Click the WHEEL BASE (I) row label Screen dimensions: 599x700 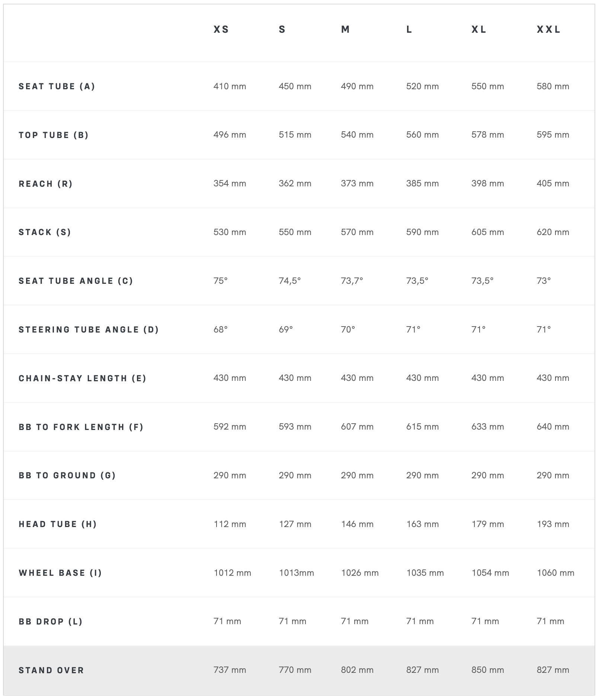pyautogui.click(x=60, y=573)
